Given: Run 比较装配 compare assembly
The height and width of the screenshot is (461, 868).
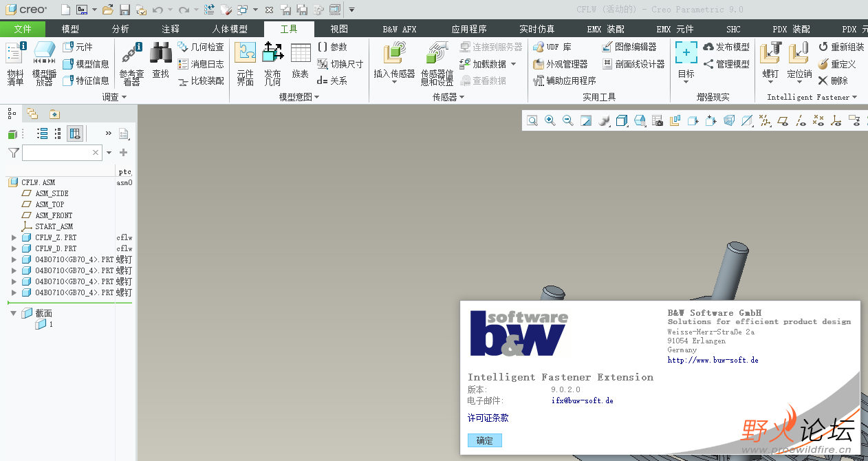Looking at the screenshot, I should 201,81.
